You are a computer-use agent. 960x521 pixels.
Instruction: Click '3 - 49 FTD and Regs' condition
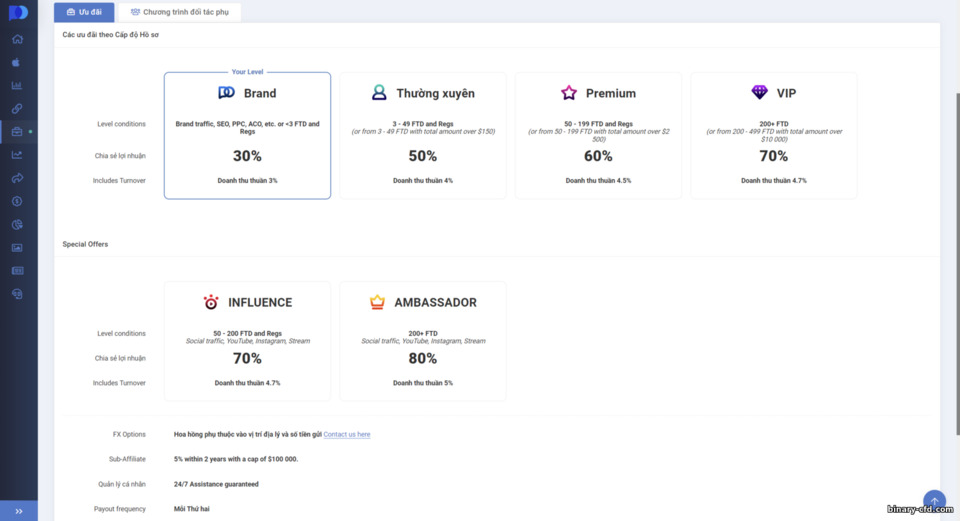pyautogui.click(x=423, y=124)
